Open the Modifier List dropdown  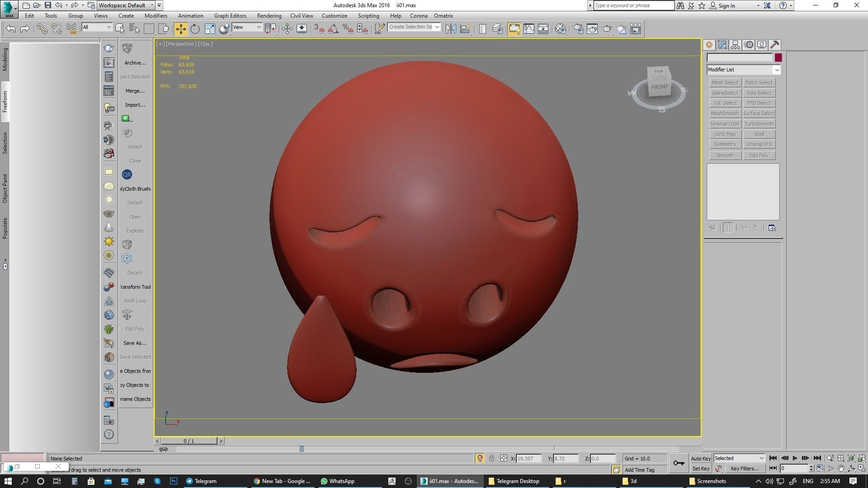[743, 70]
